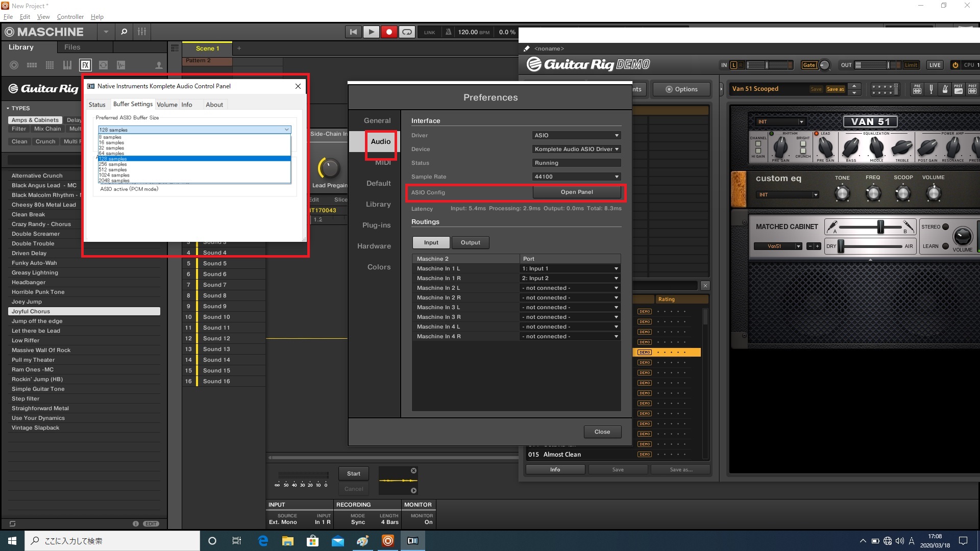The height and width of the screenshot is (551, 980).
Task: Click the Tuner fork icon
Action: point(931,90)
